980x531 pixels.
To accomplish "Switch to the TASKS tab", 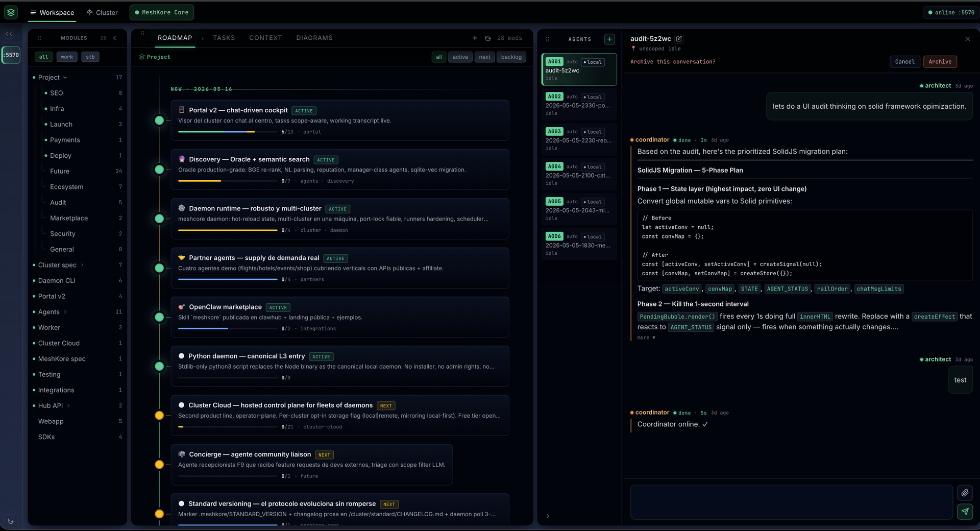I will pos(224,38).
